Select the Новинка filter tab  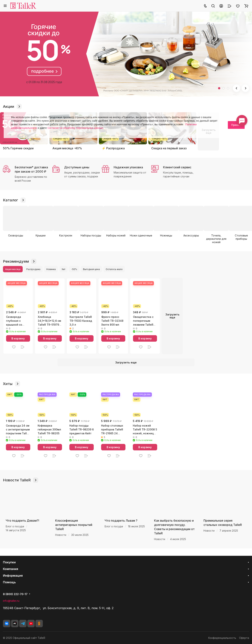pyautogui.click(x=51, y=269)
